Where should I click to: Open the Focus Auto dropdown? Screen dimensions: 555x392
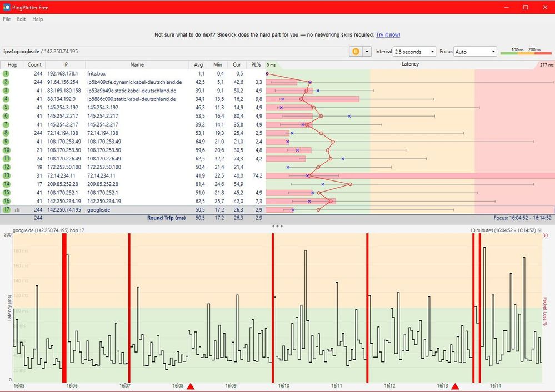coord(476,52)
